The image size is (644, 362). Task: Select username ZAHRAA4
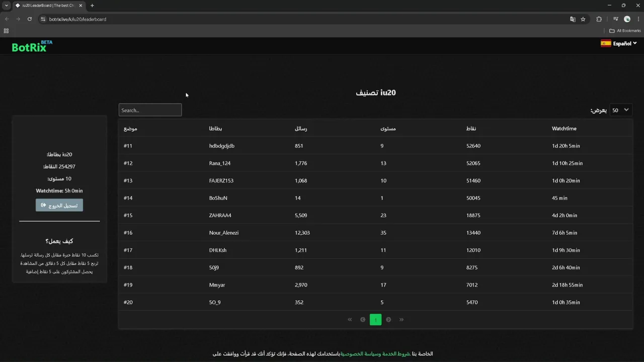[x=220, y=215]
